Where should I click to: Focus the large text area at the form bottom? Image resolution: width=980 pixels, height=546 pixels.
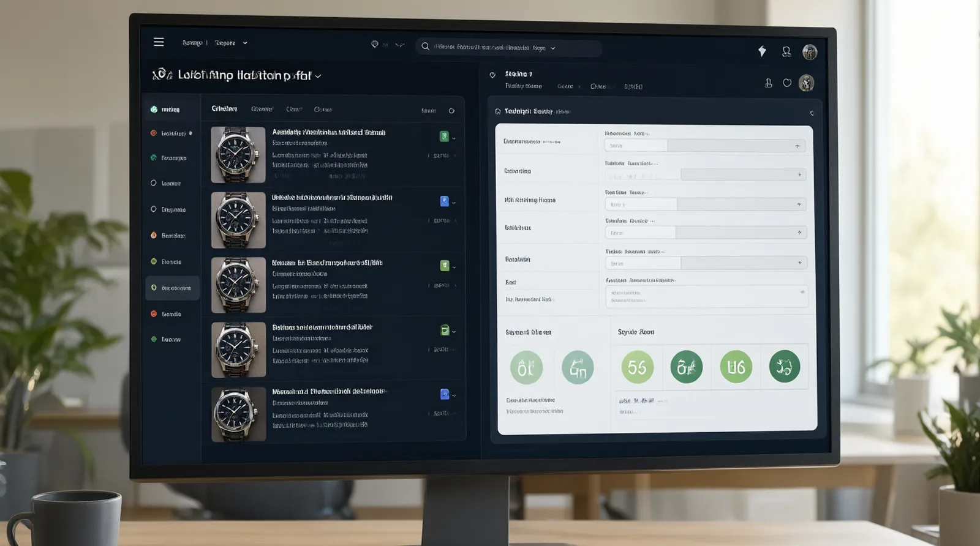click(x=707, y=297)
